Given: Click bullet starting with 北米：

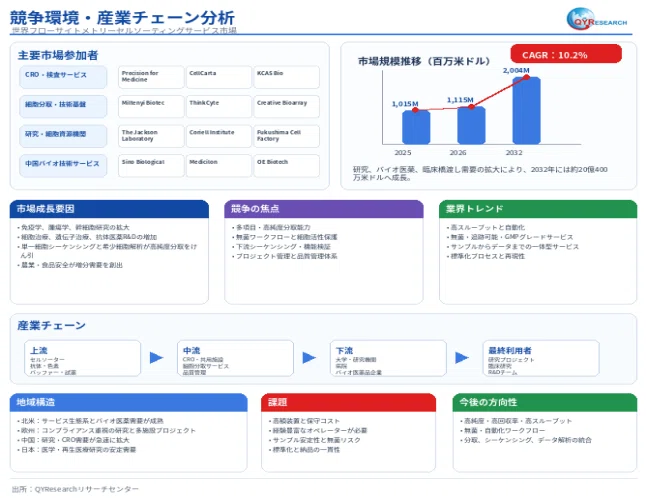Looking at the screenshot, I should click(x=90, y=421).
